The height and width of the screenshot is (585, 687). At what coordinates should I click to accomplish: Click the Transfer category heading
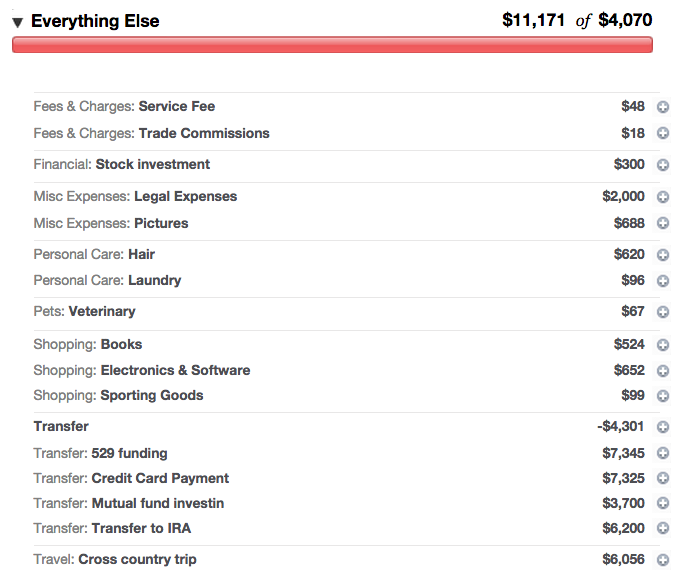pos(61,426)
